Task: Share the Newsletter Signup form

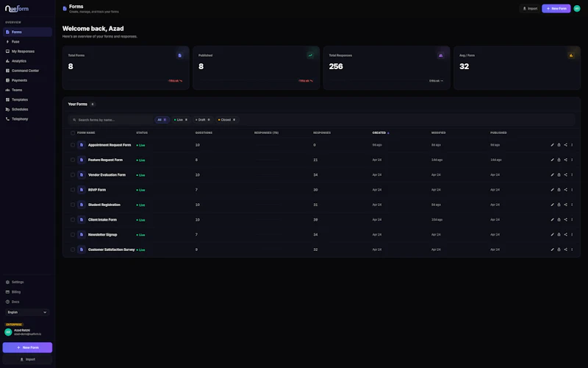Action: 565,235
